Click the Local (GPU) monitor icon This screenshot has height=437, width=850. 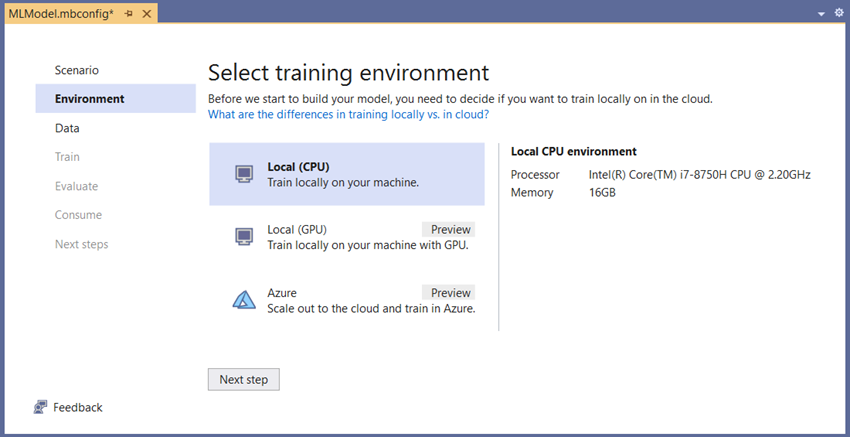pos(244,237)
